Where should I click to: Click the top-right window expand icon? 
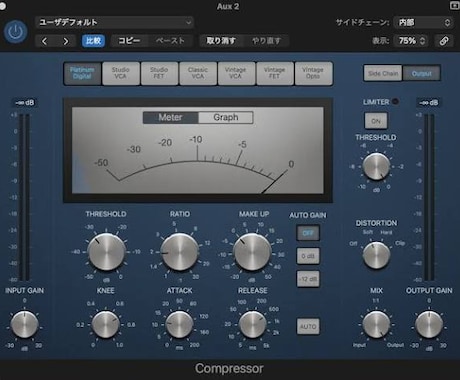[x=455, y=6]
